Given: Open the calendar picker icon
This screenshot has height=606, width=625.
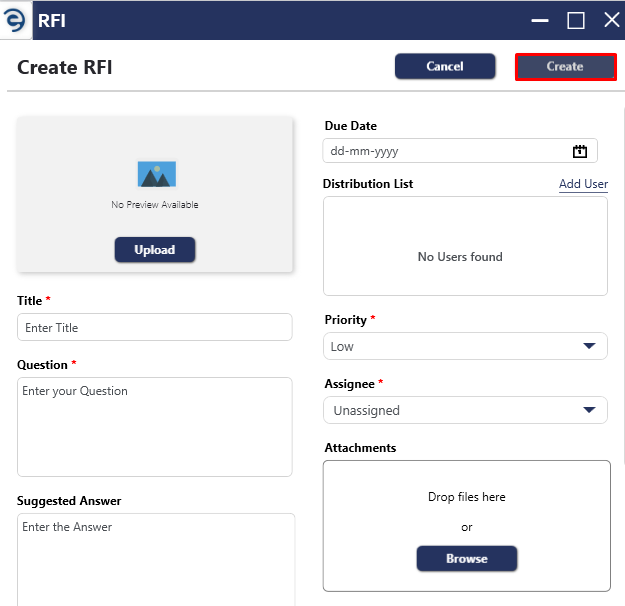Looking at the screenshot, I should pyautogui.click(x=580, y=151).
